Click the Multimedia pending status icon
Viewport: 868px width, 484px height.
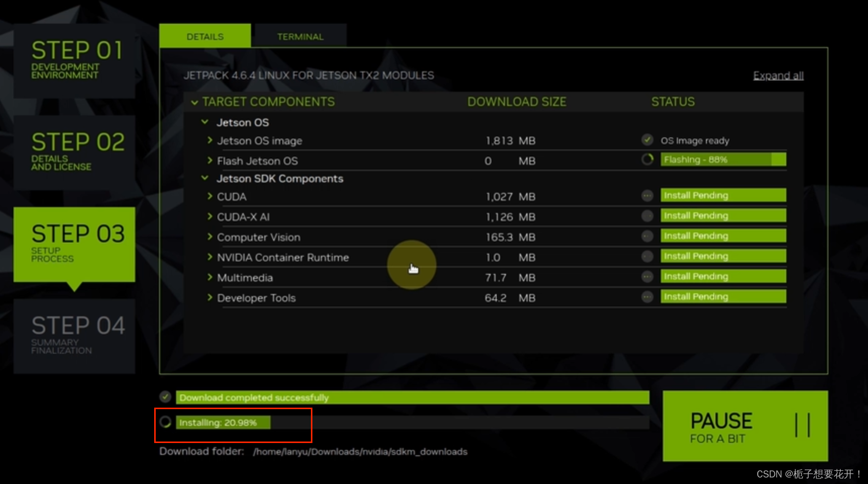[647, 276]
